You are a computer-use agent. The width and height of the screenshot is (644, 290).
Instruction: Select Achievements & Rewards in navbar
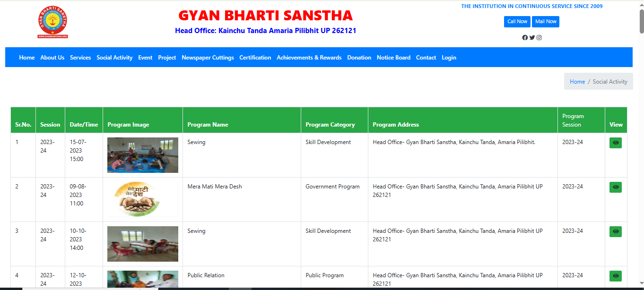point(309,58)
